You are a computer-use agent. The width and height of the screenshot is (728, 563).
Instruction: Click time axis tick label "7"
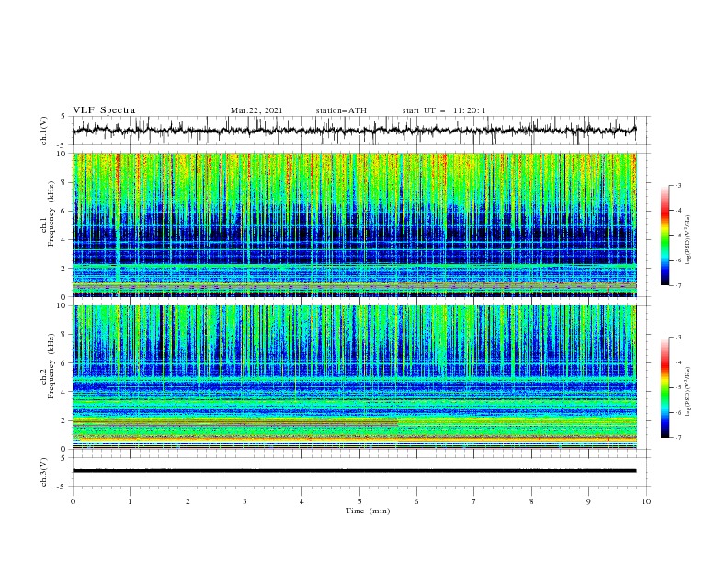pyautogui.click(x=474, y=501)
